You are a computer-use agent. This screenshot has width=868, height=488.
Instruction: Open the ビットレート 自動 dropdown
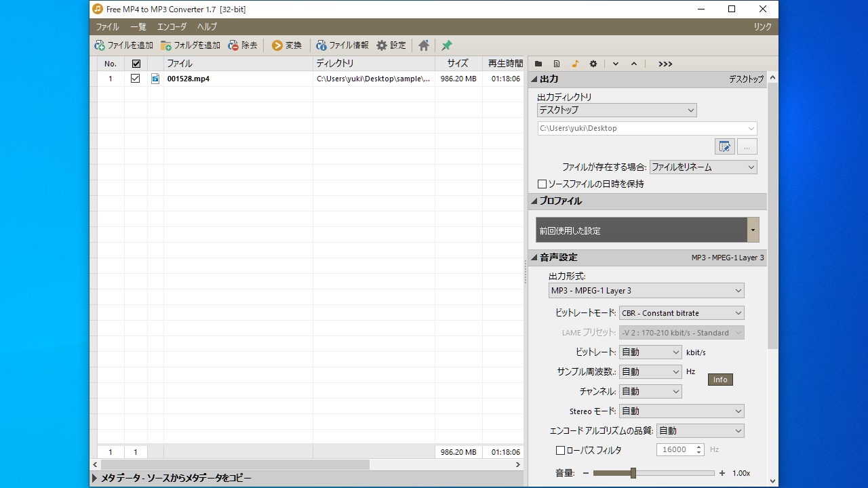pos(650,352)
